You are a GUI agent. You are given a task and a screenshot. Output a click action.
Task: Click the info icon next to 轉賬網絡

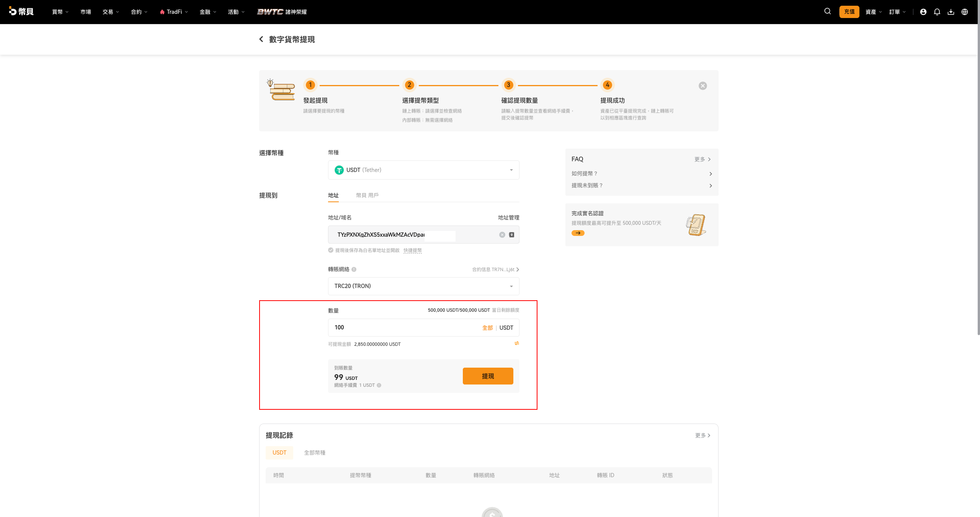pos(354,270)
